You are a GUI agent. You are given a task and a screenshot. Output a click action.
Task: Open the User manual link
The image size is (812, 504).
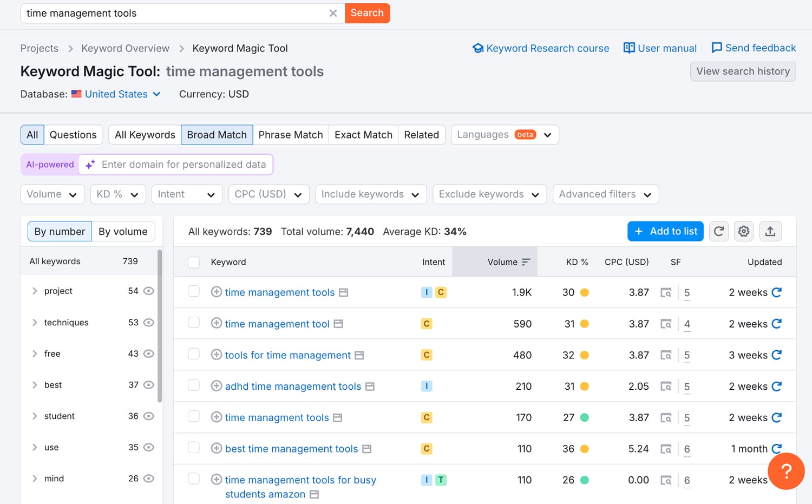coord(660,48)
